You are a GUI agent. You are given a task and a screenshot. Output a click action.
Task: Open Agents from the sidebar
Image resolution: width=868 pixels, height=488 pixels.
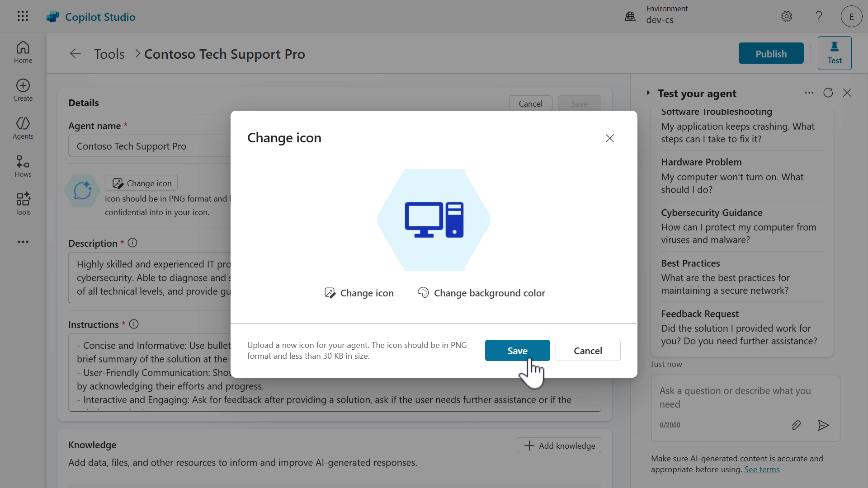23,128
